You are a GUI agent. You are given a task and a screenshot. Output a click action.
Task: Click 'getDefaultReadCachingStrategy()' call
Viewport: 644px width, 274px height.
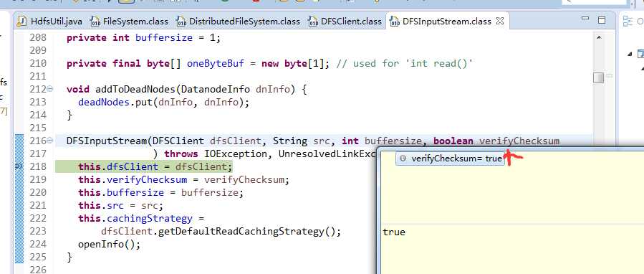click(x=248, y=231)
